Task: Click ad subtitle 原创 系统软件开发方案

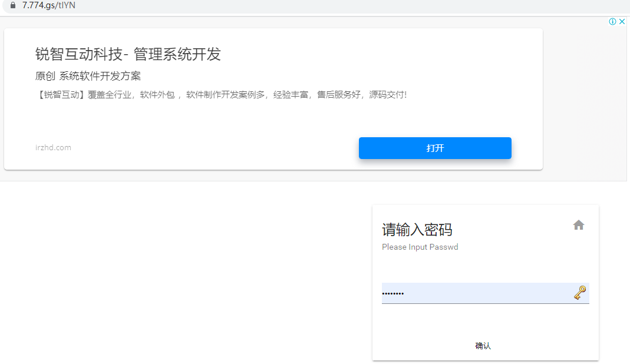Action: [88, 76]
